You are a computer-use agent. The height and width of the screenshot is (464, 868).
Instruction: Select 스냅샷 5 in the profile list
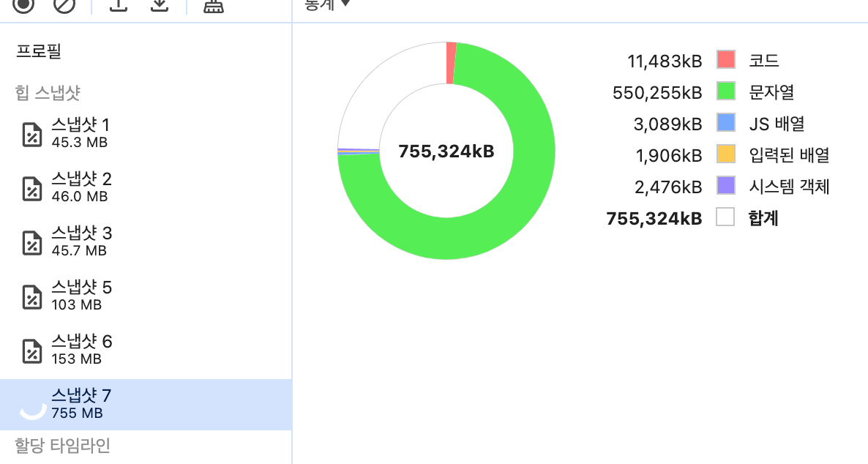coord(146,296)
